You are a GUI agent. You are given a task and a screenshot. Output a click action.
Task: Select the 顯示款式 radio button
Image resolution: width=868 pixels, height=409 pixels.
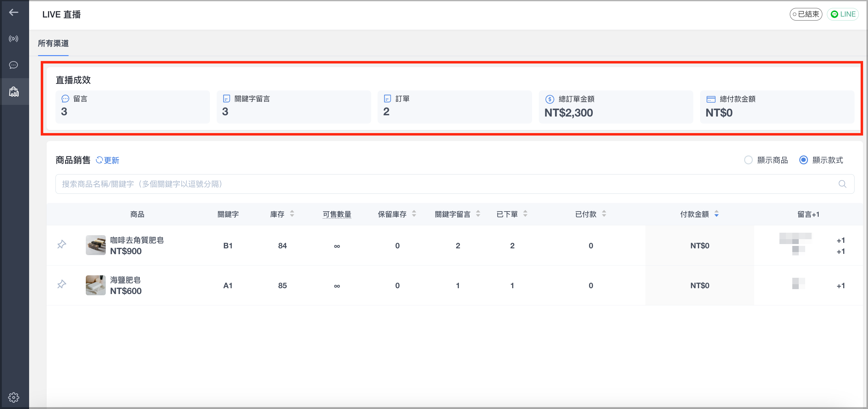[x=803, y=160]
